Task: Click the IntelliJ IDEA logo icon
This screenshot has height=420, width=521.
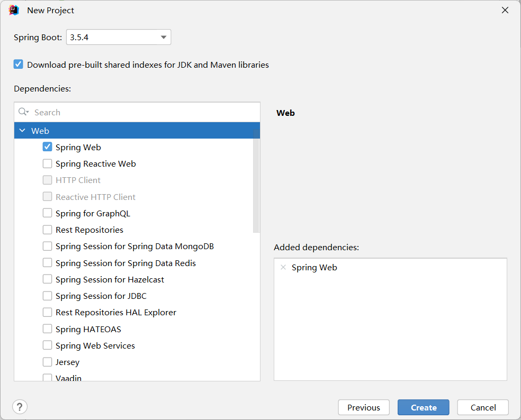Action: tap(14, 10)
